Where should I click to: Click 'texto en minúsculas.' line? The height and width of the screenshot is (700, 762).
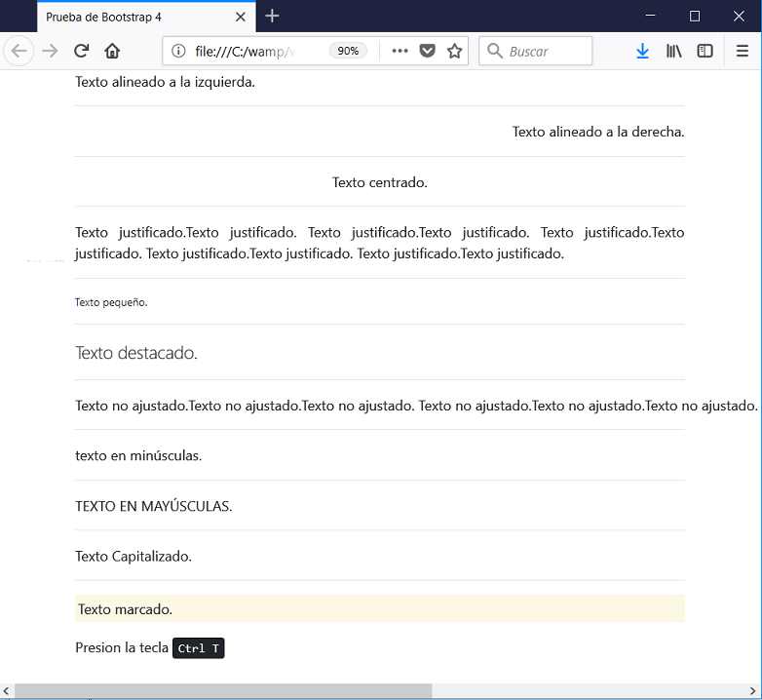click(138, 455)
